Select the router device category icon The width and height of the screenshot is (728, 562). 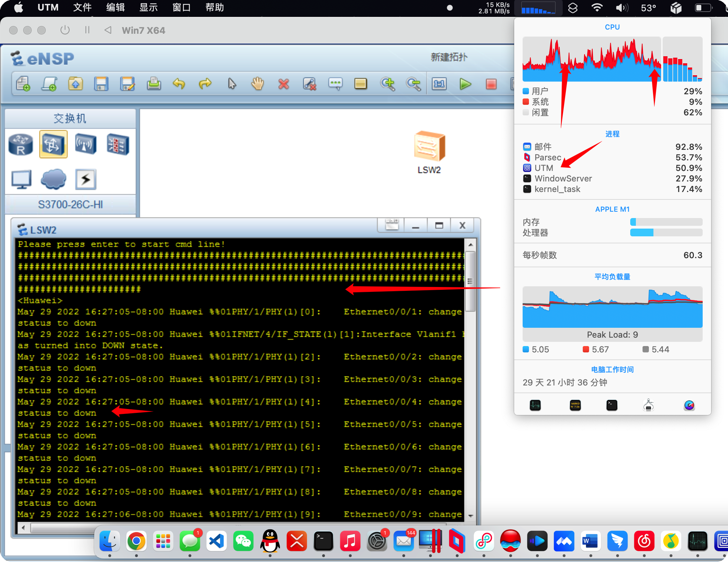21,145
